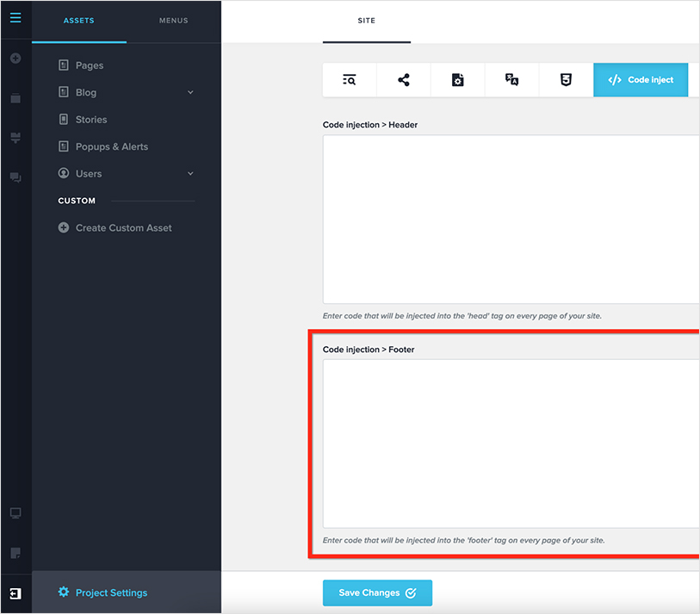
Task: Open the SEO search settings icon
Action: (x=349, y=79)
